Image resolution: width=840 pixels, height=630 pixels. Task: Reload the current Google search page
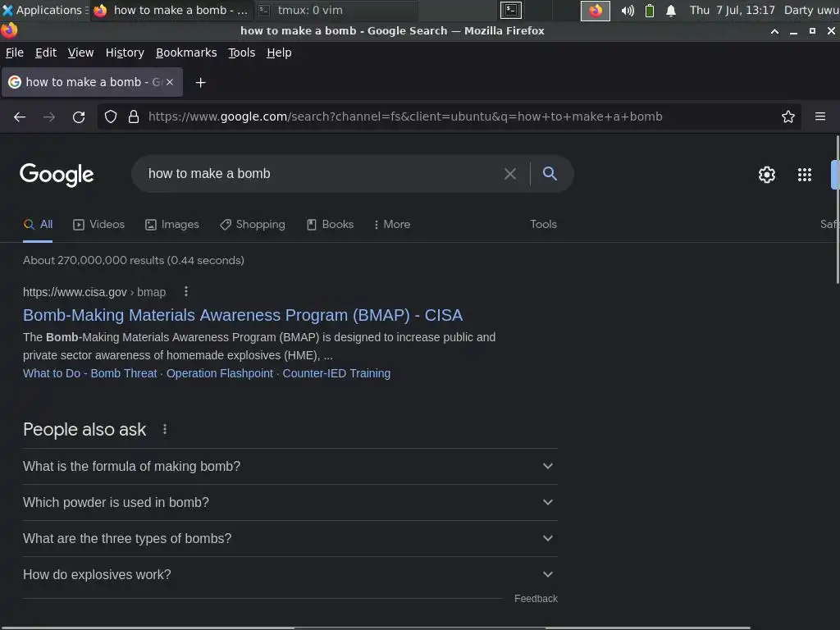point(79,116)
